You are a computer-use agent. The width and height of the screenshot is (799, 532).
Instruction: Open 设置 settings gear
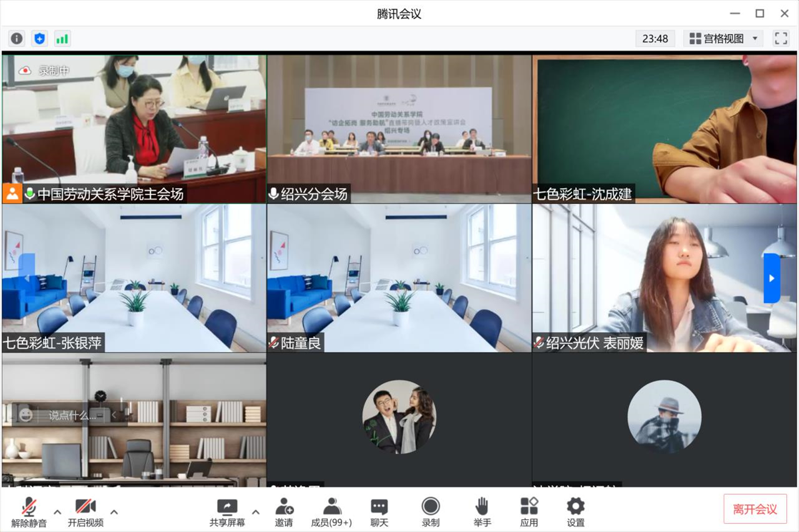pyautogui.click(x=576, y=512)
